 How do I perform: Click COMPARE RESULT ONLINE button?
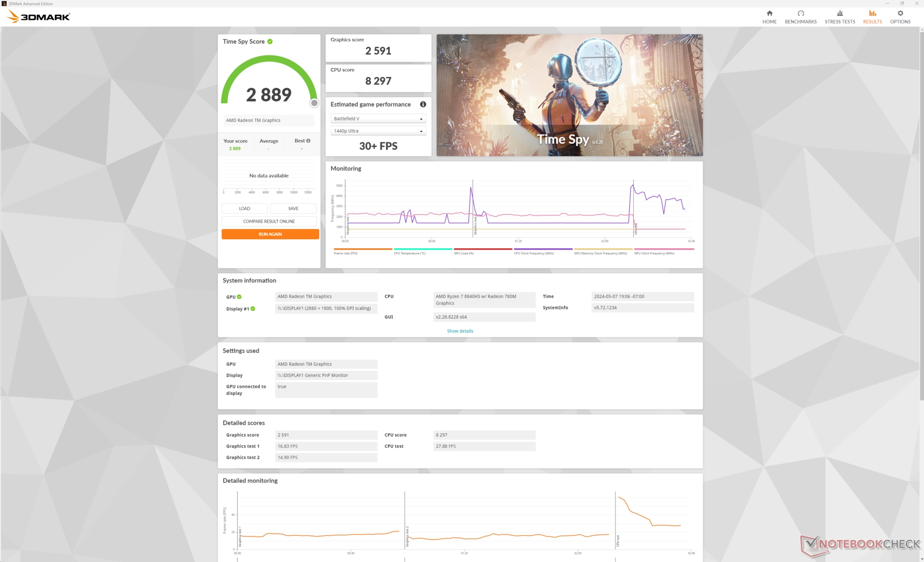pos(269,221)
